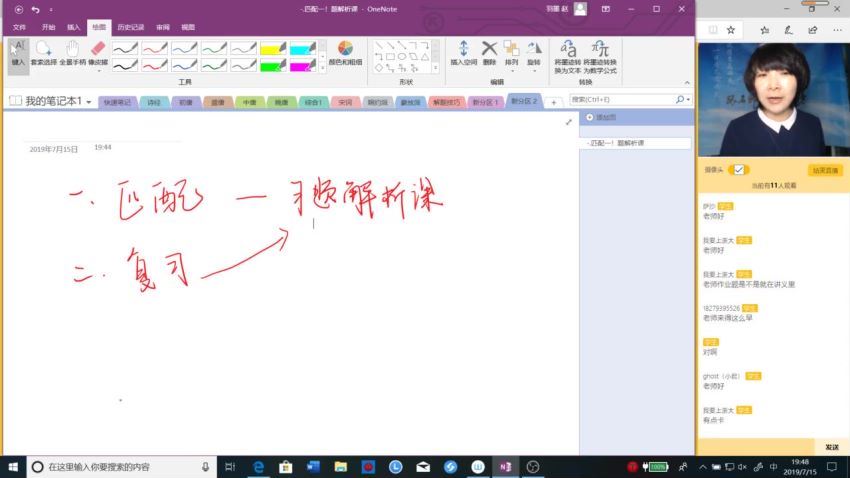Open Edge from the taskbar
The height and width of the screenshot is (478, 850).
(x=259, y=467)
